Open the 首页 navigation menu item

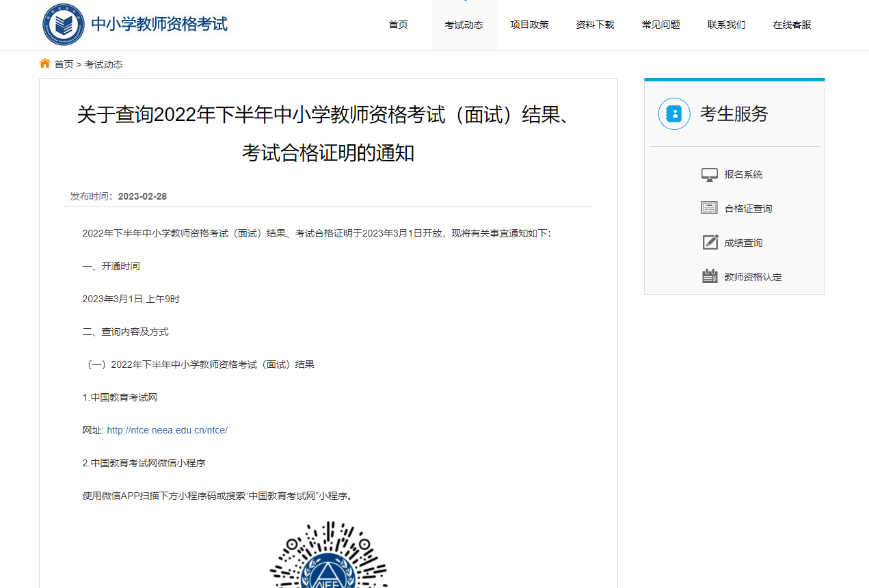398,25
